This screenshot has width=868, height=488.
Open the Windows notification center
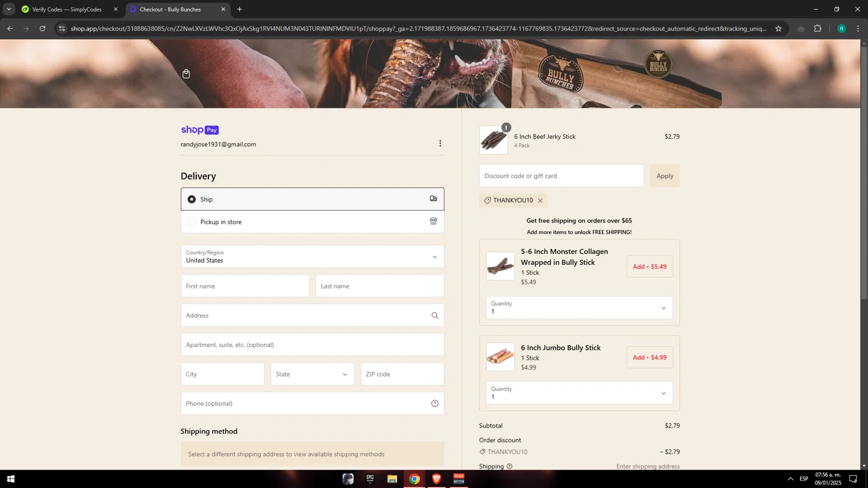click(853, 479)
